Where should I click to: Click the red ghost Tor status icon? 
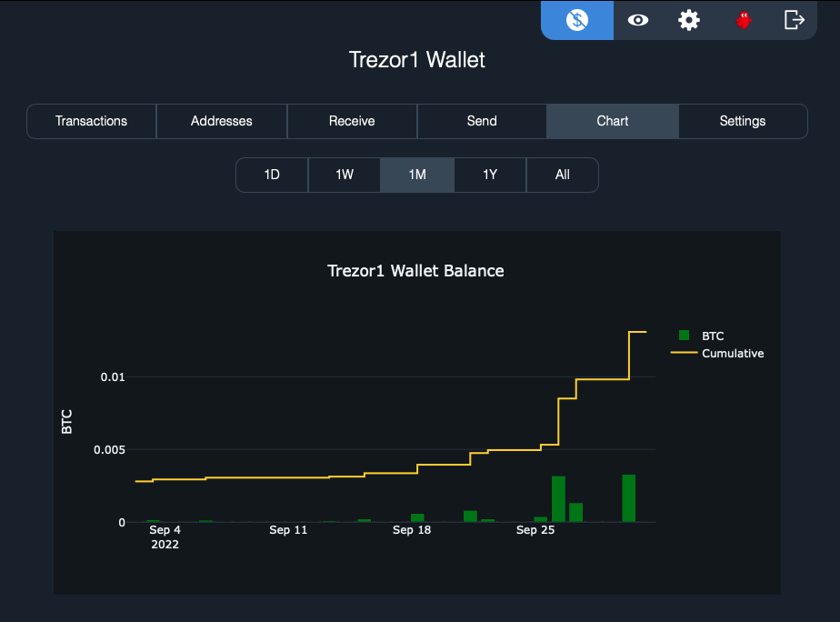click(743, 20)
